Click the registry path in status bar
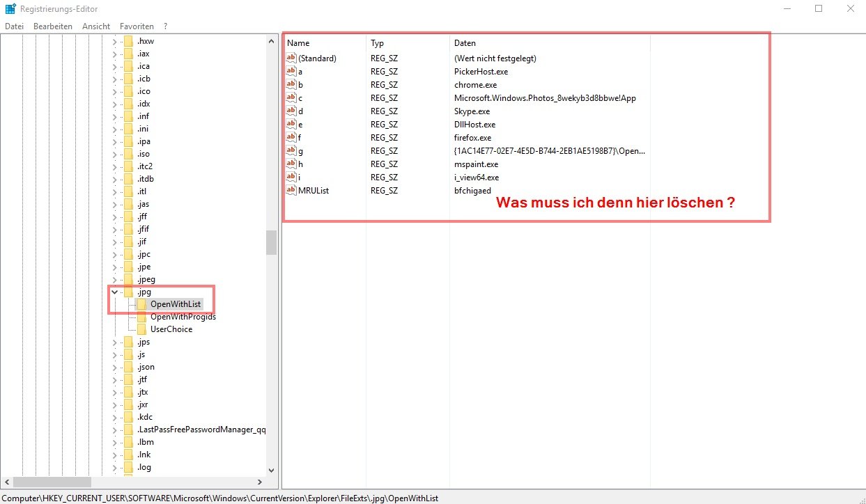Screen dimensions: 866x504 pos(221,498)
